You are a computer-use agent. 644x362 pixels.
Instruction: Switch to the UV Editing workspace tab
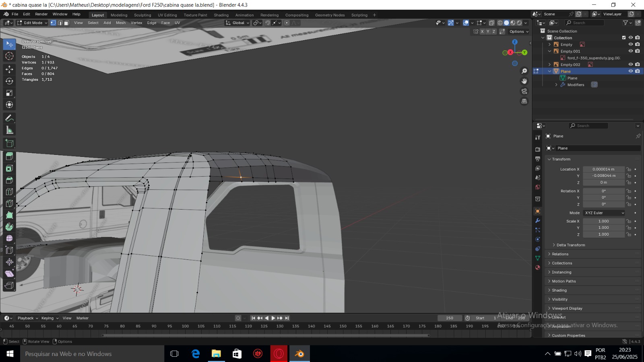[167, 15]
